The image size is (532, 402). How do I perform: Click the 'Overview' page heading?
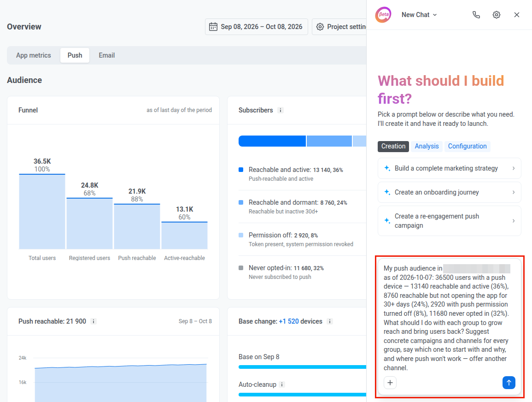tap(24, 26)
